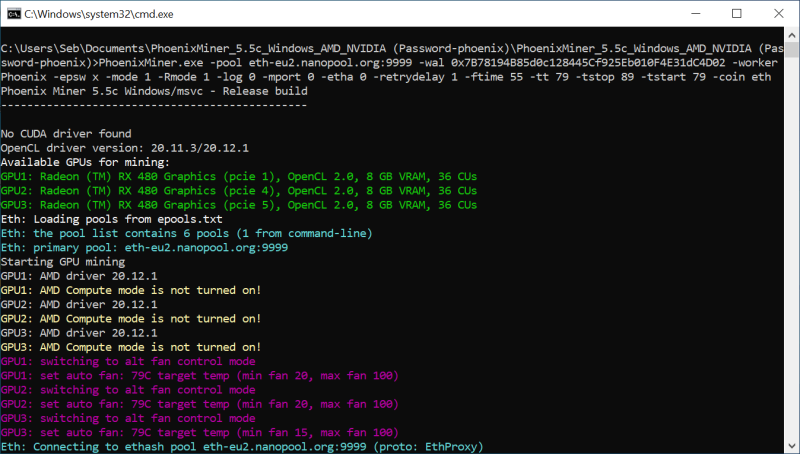The image size is (800, 454).
Task: Click 'Available GPUs for mining:' line
Action: [x=85, y=162]
